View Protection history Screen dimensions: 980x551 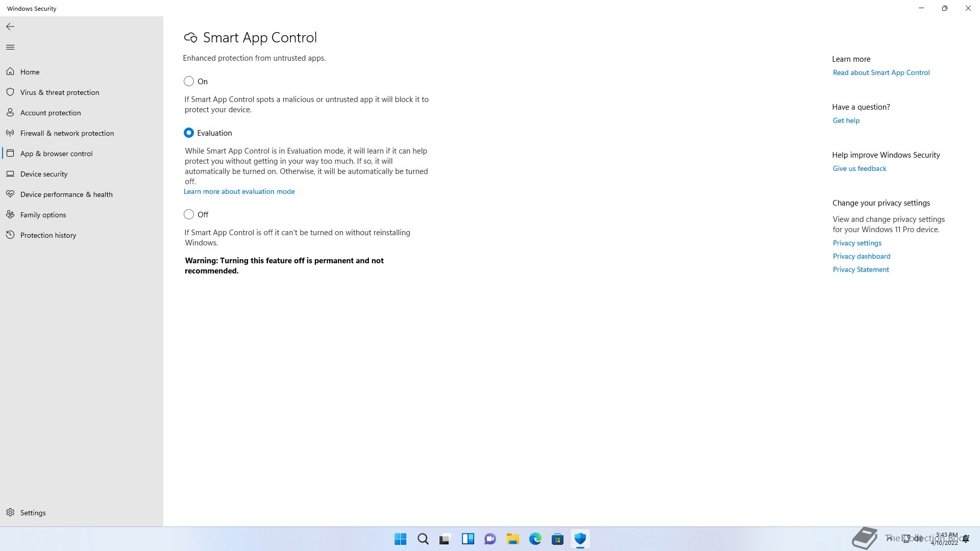(82, 235)
